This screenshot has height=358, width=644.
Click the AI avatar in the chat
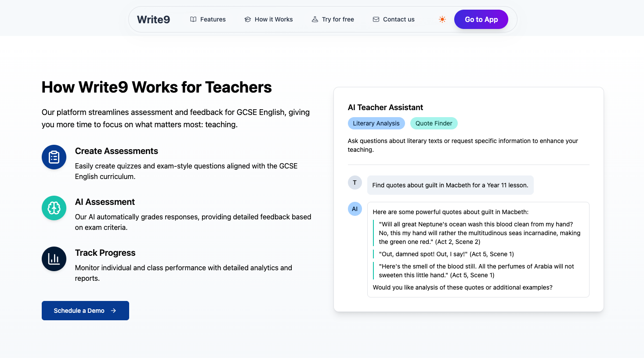pyautogui.click(x=355, y=209)
